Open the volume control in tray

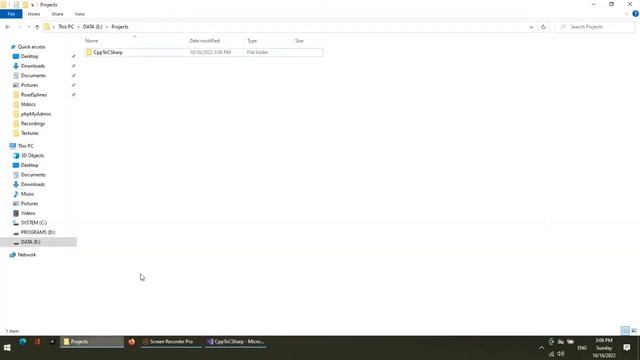(x=561, y=354)
